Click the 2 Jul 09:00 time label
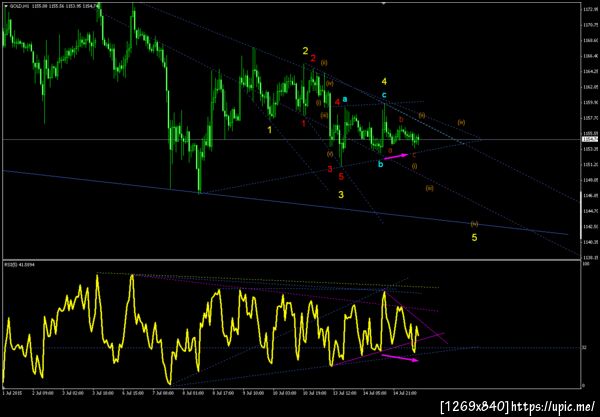This screenshot has height=417, width=600. (41, 393)
